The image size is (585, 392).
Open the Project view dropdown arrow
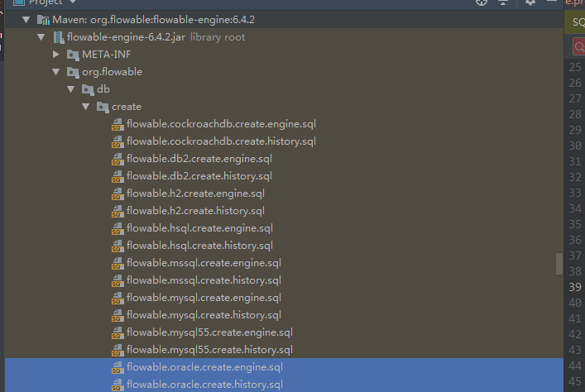(73, 2)
